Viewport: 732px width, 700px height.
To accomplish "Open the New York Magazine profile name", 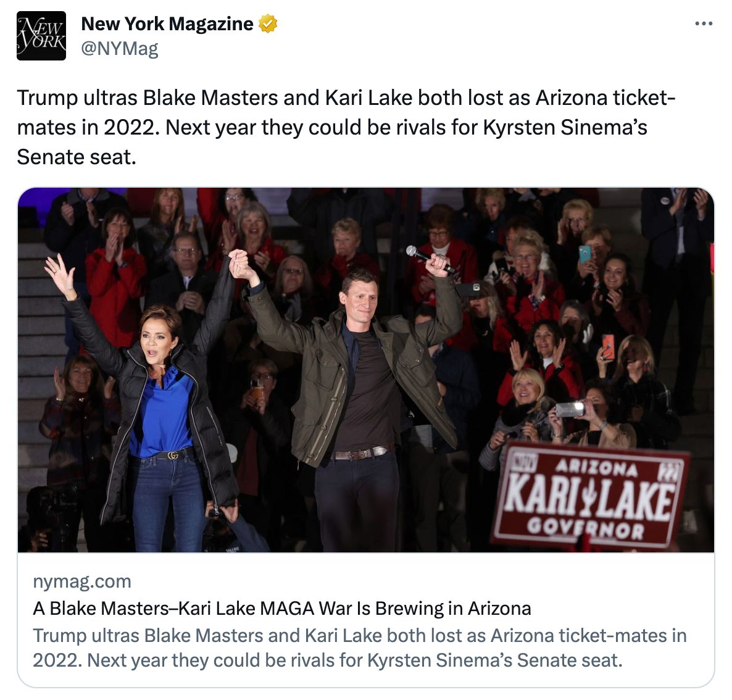I will pos(167,24).
